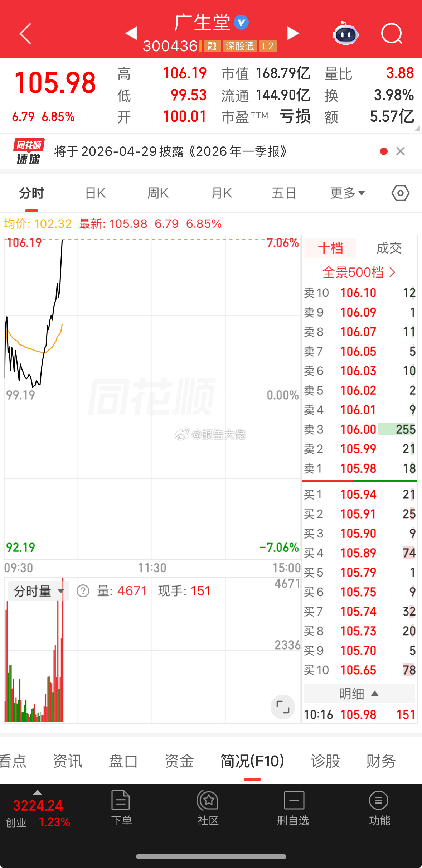The width and height of the screenshot is (422, 868).
Task: Dismiss the 同花顺速递 announcement banner
Action: pos(401,151)
